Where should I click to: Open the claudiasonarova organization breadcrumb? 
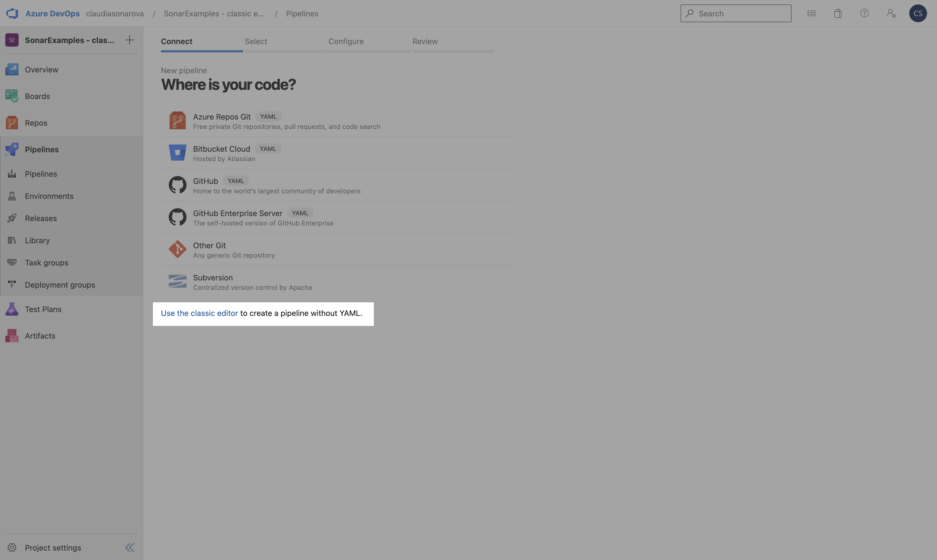[x=115, y=14]
